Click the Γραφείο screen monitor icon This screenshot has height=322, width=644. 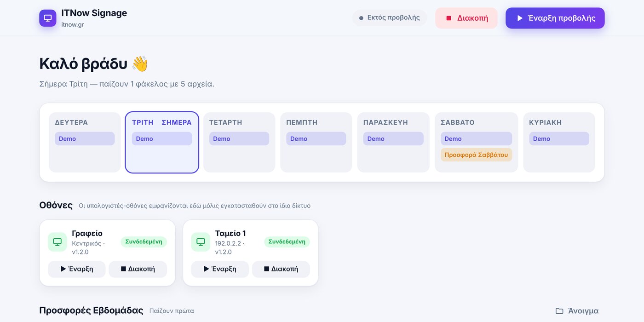click(x=57, y=242)
